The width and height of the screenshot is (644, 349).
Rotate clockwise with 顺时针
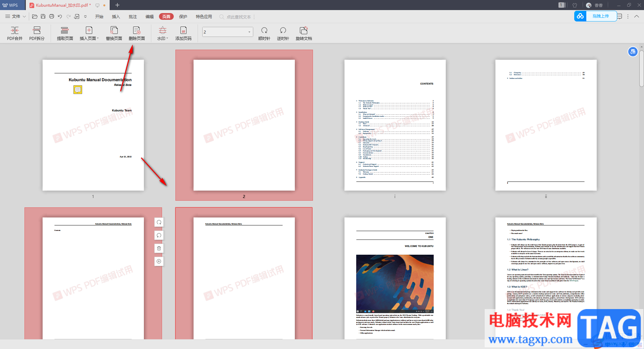click(264, 34)
